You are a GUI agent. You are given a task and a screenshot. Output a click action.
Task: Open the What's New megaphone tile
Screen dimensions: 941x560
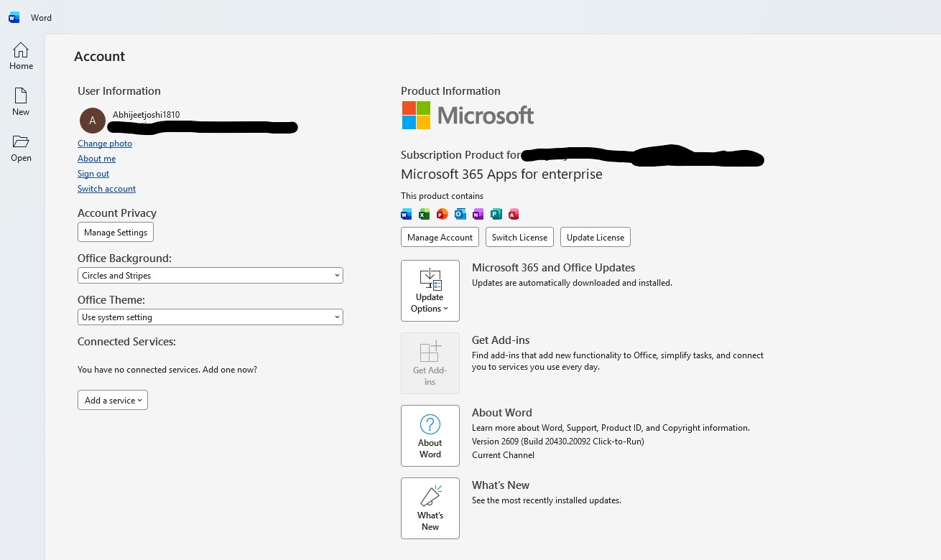coord(430,508)
